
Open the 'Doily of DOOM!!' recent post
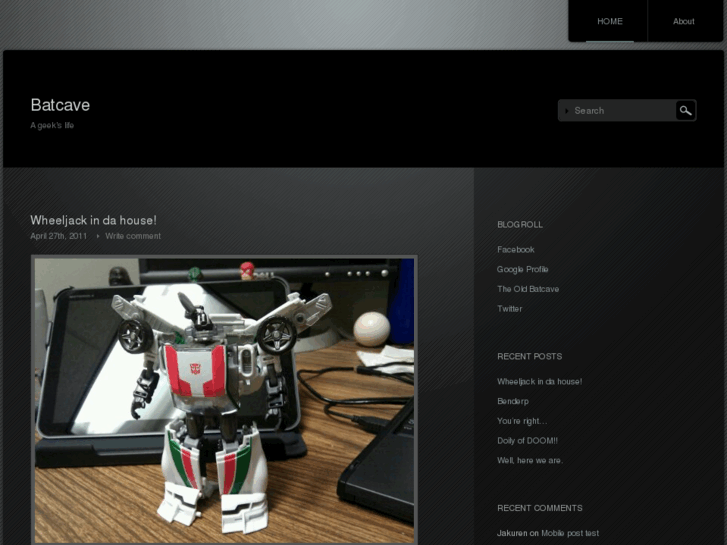pyautogui.click(x=528, y=441)
